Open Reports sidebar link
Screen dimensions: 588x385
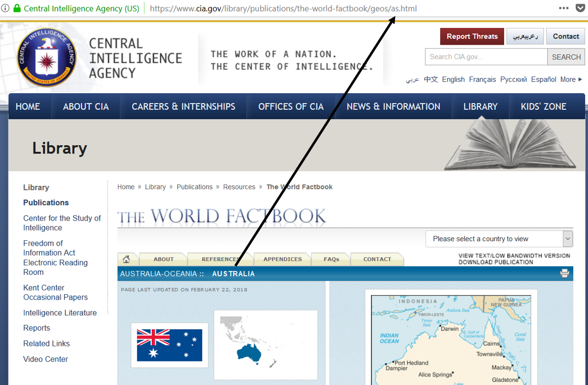(36, 328)
